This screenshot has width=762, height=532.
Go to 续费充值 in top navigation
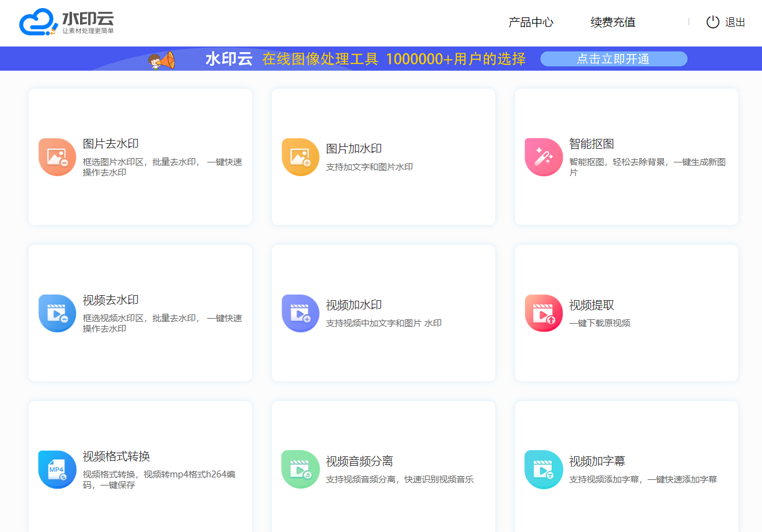612,22
